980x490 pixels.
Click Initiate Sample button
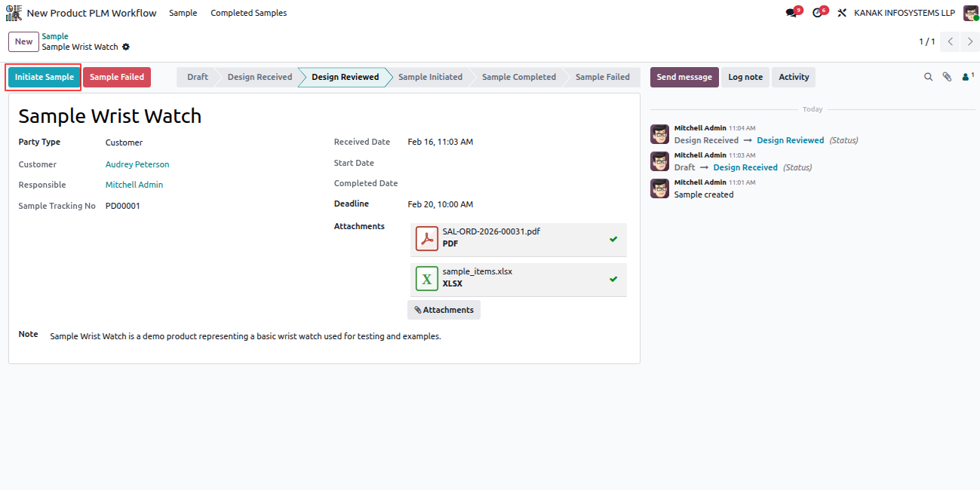tap(45, 77)
